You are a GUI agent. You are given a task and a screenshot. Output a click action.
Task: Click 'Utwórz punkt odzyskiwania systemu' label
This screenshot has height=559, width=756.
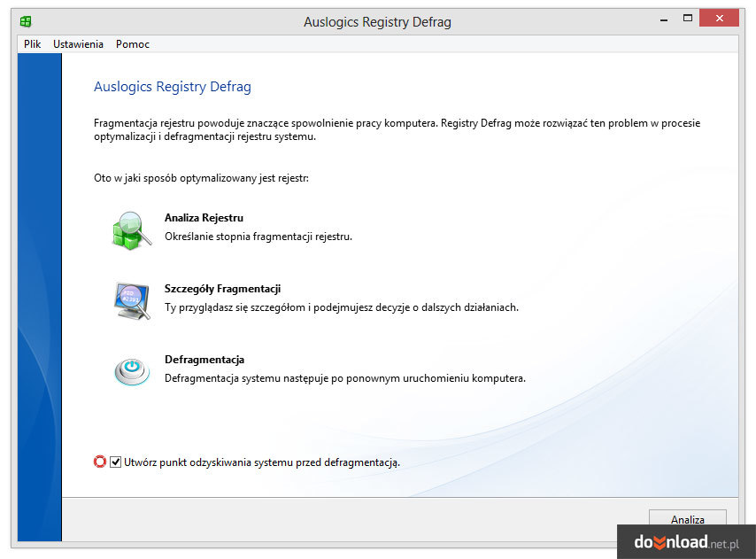coord(262,462)
